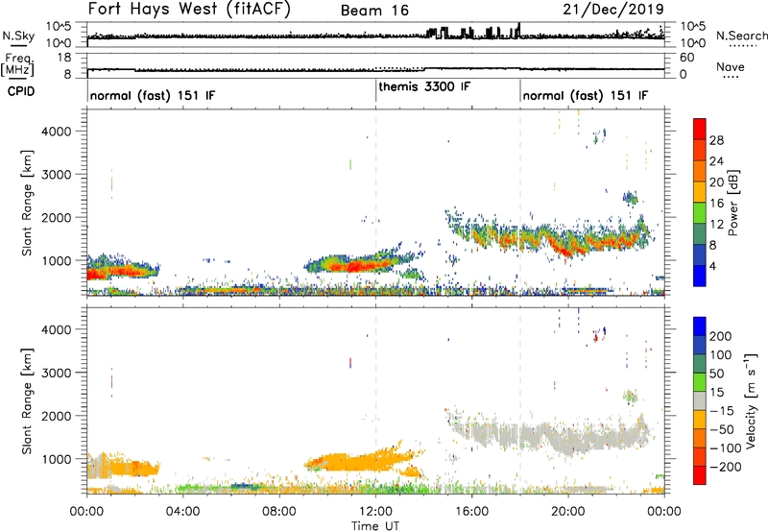
Task: Pick the Velocity segment between -200 and -100
Action: click(x=700, y=456)
